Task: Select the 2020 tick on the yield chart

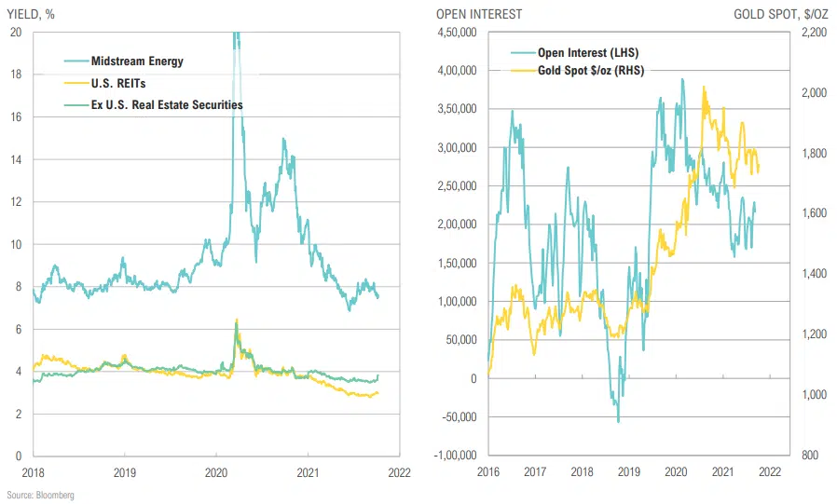Action: click(x=216, y=471)
